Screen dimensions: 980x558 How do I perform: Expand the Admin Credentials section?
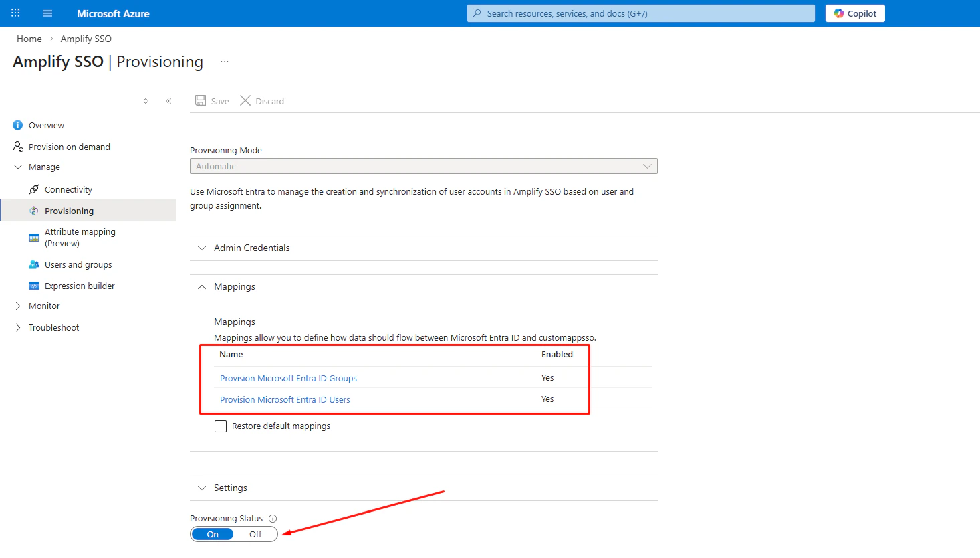pos(424,248)
